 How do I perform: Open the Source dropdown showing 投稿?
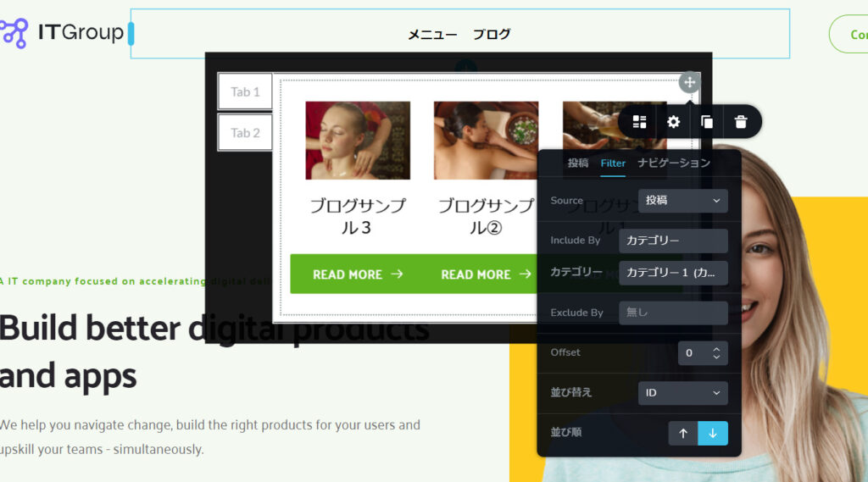point(682,200)
